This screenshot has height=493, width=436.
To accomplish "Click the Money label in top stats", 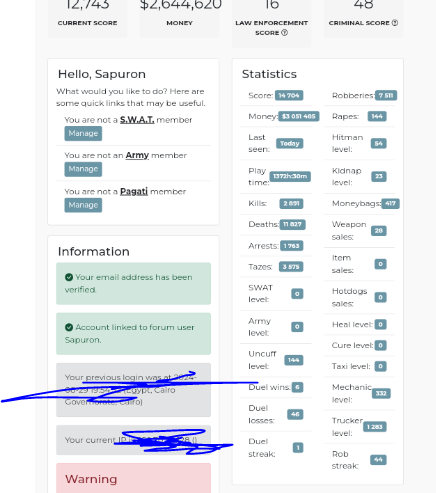I will (180, 23).
